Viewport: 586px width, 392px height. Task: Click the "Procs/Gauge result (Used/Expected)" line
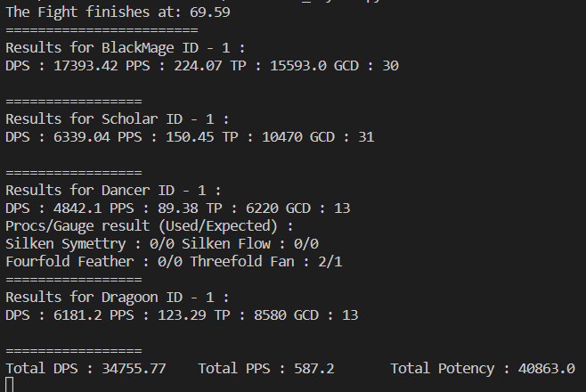pos(149,225)
